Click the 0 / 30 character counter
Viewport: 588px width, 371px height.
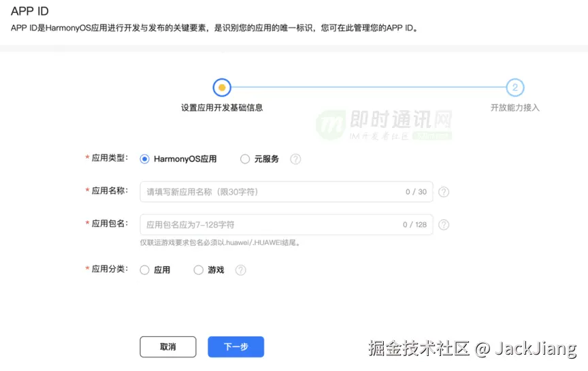pyautogui.click(x=416, y=192)
